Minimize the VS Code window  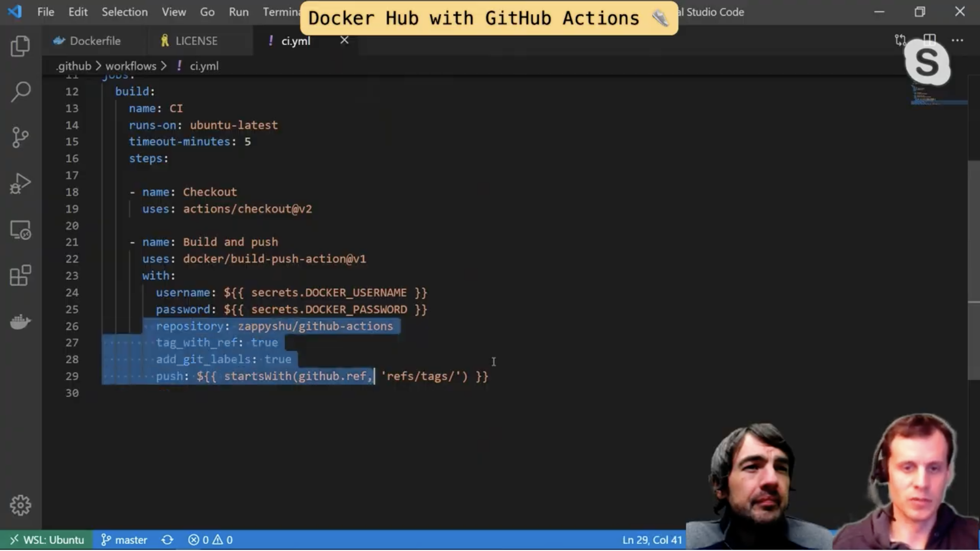[x=879, y=11]
